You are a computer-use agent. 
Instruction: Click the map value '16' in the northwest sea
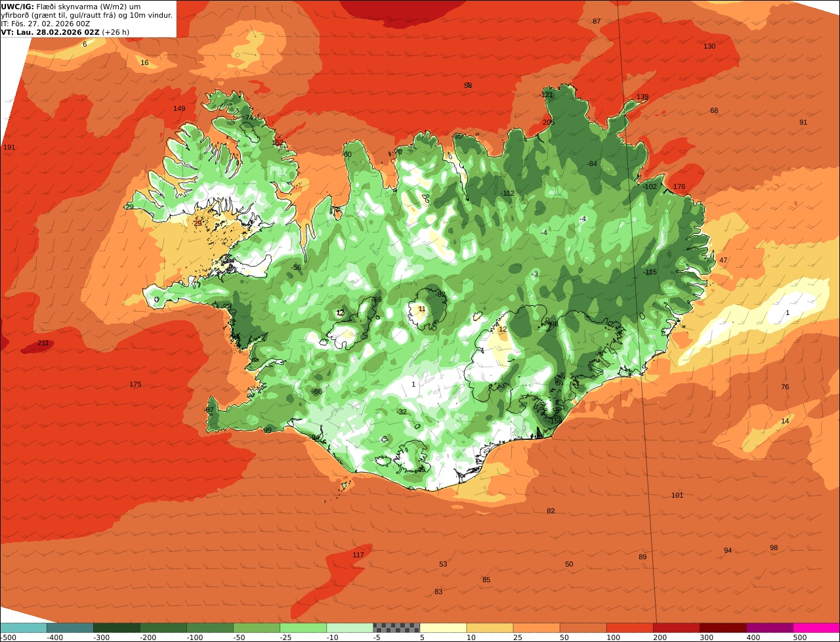[145, 62]
